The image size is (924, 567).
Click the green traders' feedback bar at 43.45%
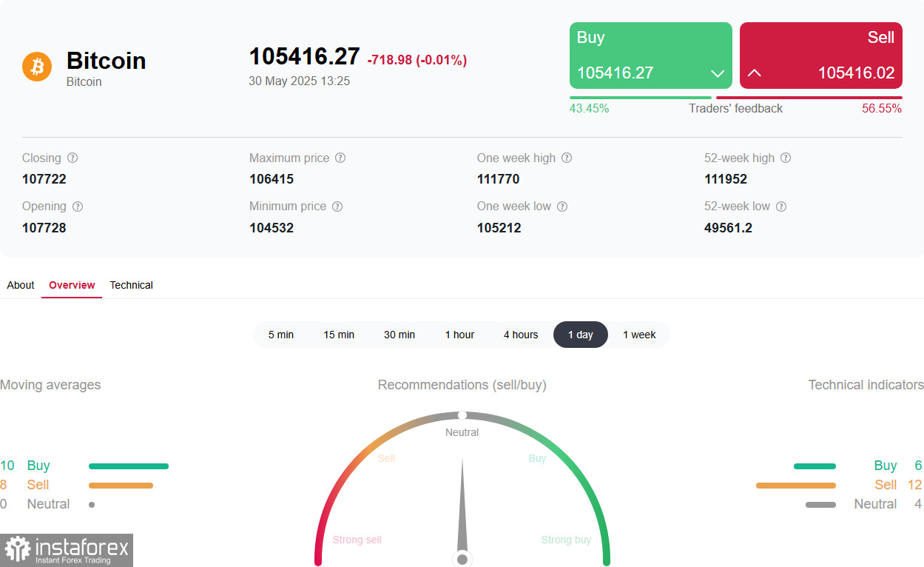(x=641, y=98)
